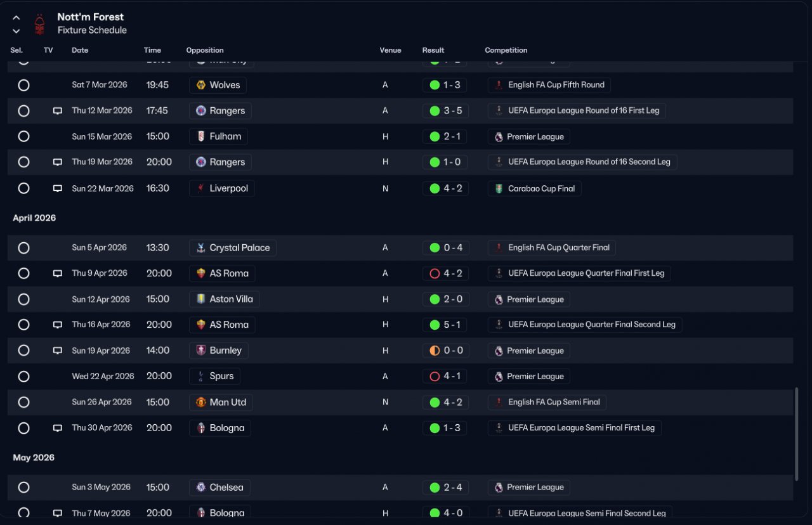Image resolution: width=812 pixels, height=525 pixels.
Task: Click the TV icon on Burnley fixture row
Action: [58, 351]
